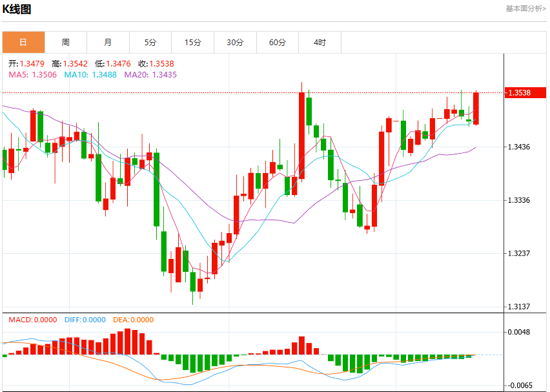Open the 5分 interval tab

(x=150, y=43)
